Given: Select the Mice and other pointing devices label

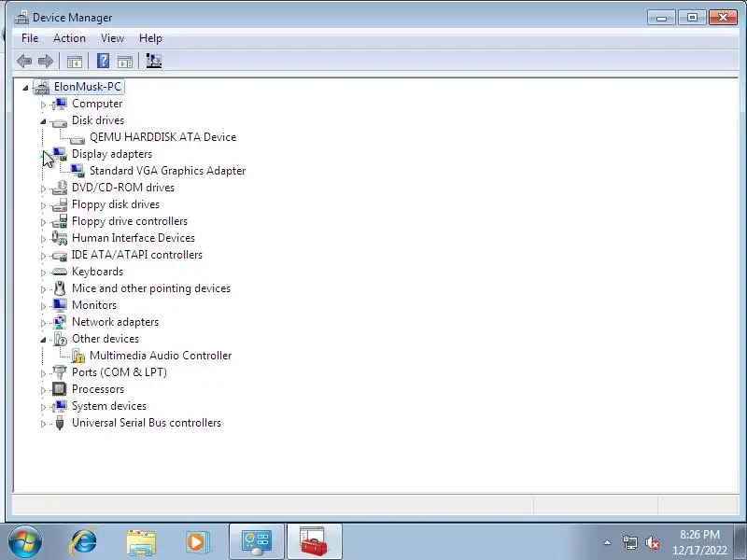Looking at the screenshot, I should (151, 288).
